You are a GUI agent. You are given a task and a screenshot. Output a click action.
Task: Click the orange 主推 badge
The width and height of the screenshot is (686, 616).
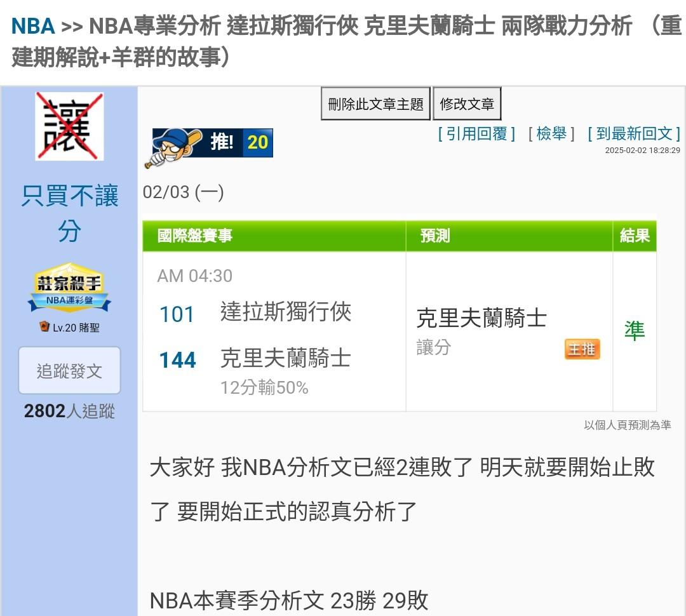[582, 349]
